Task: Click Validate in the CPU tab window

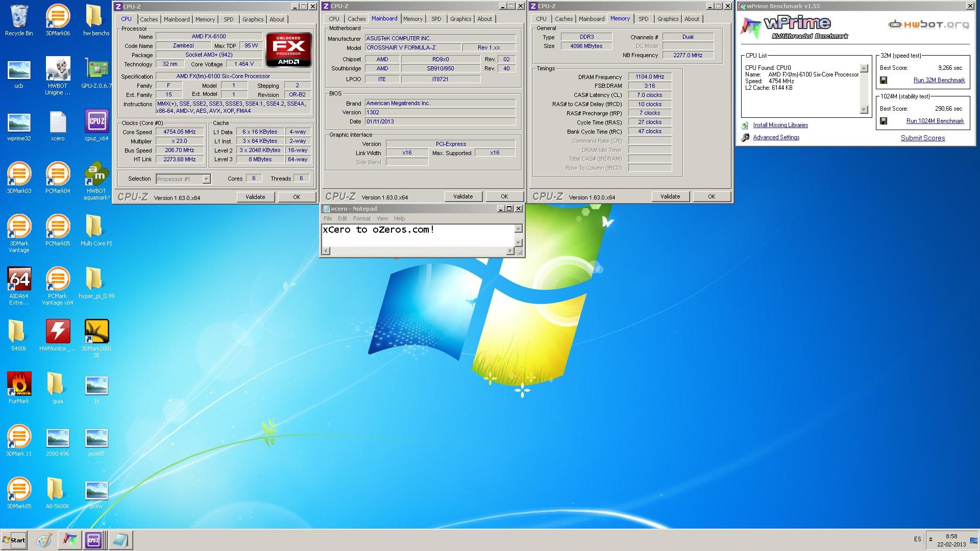Action: pyautogui.click(x=255, y=197)
